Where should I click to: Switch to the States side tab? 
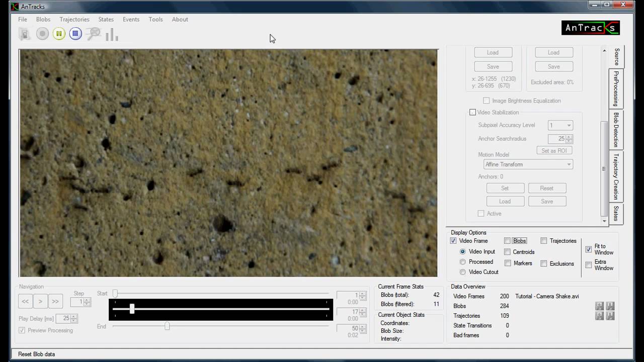click(616, 213)
